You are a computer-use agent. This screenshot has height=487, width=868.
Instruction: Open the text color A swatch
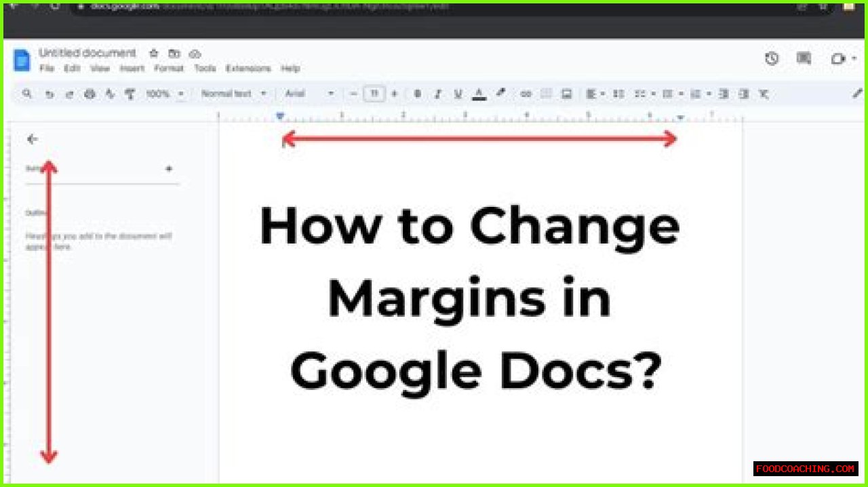[479, 94]
